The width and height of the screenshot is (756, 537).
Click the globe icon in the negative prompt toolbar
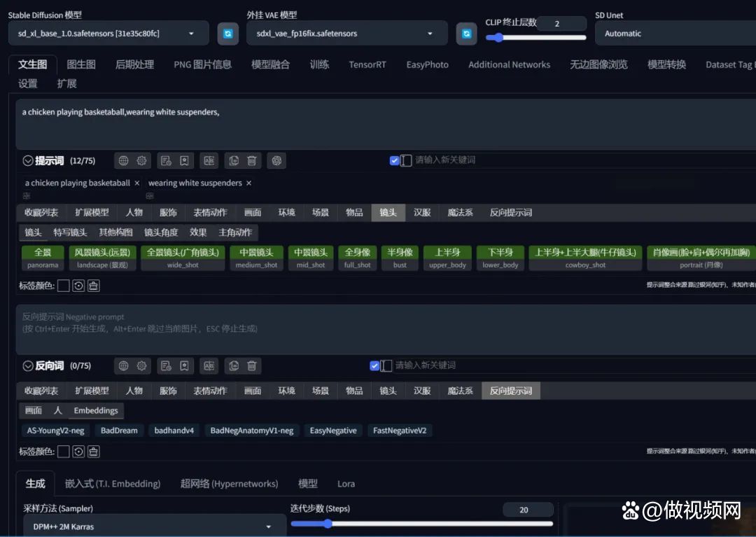123,366
